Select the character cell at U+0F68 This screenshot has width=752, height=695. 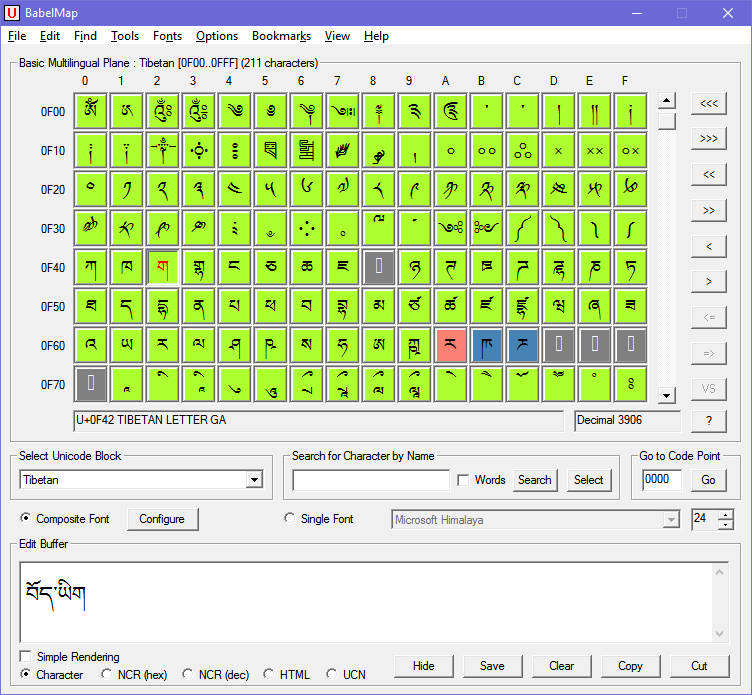click(378, 345)
